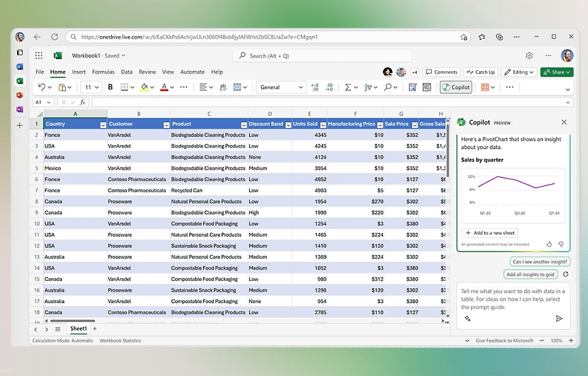
Task: Select the Bold formatting icon
Action: tap(110, 87)
